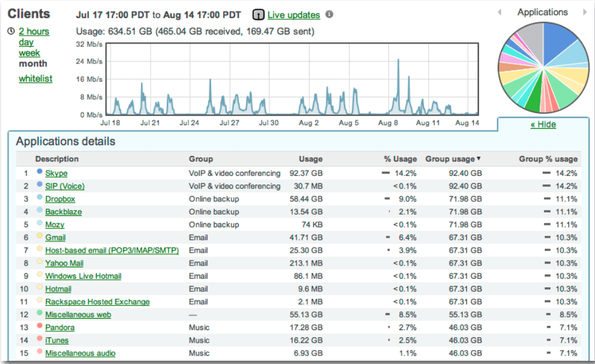Click the color dot beside iTunes

39,338
